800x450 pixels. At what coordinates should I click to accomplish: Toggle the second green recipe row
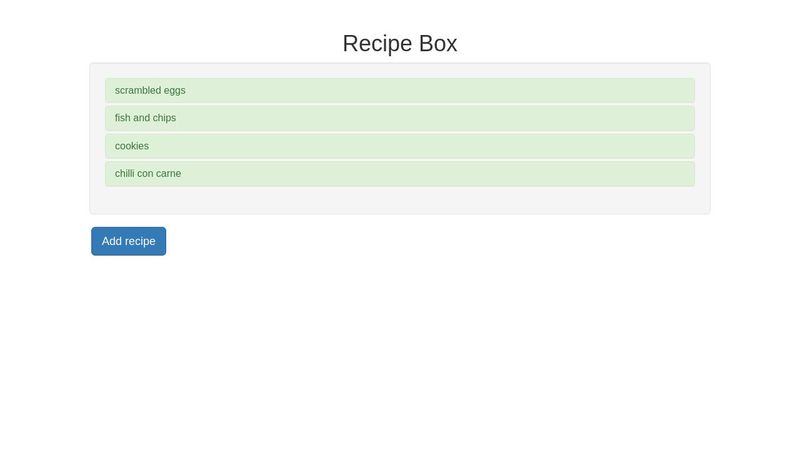399,118
